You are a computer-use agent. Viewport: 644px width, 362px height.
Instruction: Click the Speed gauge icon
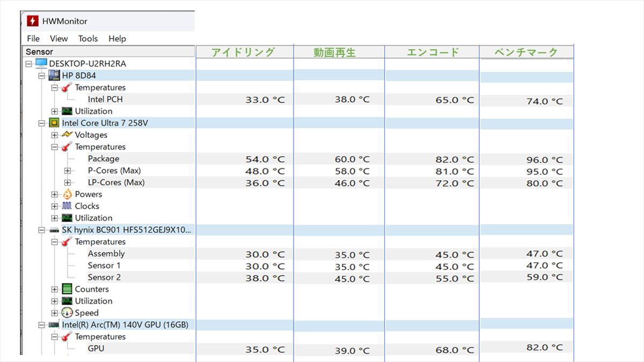tap(67, 313)
